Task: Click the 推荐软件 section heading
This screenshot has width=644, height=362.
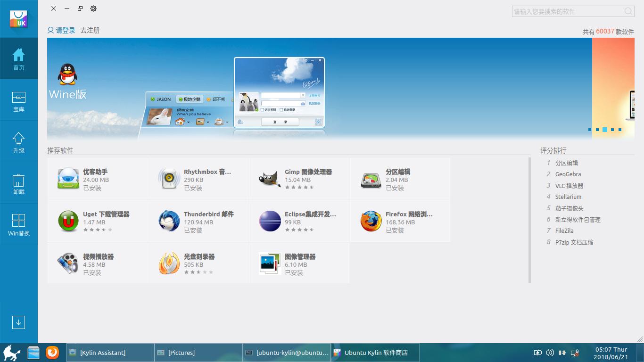Action: pos(60,150)
